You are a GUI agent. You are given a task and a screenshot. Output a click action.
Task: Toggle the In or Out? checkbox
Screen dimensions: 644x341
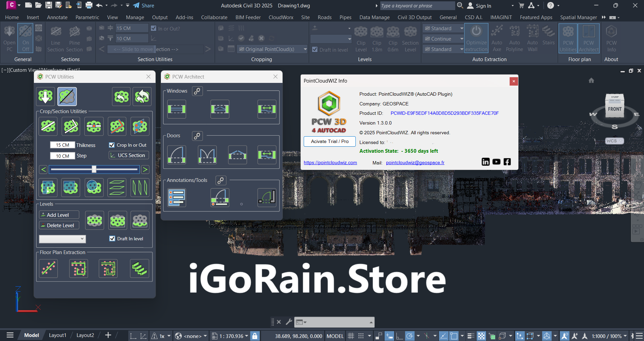(x=154, y=28)
